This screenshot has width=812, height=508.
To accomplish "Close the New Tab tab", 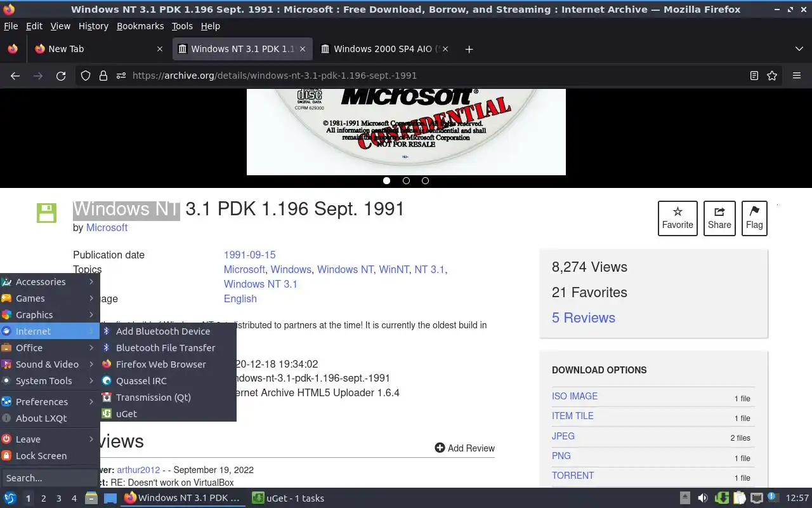I will coord(160,49).
